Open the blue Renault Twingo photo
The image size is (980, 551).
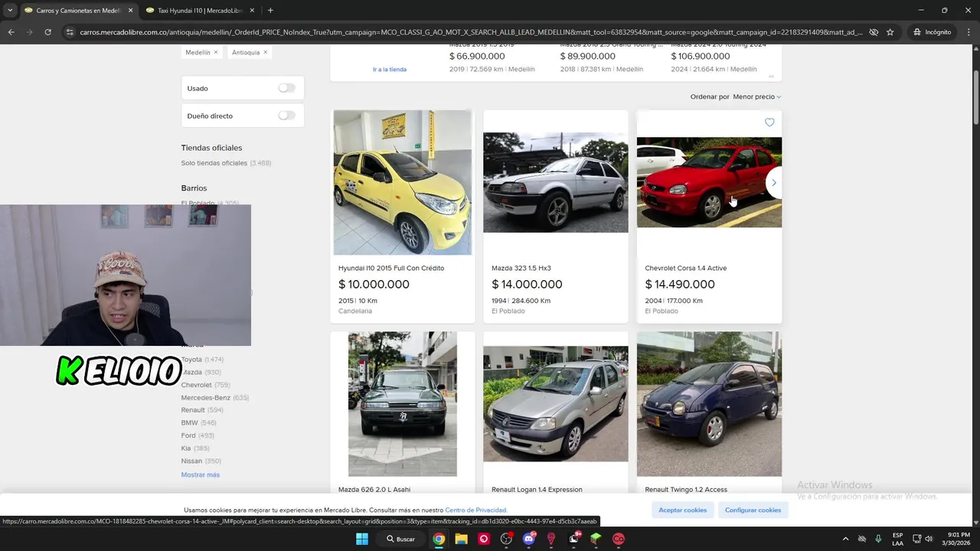pyautogui.click(x=709, y=404)
